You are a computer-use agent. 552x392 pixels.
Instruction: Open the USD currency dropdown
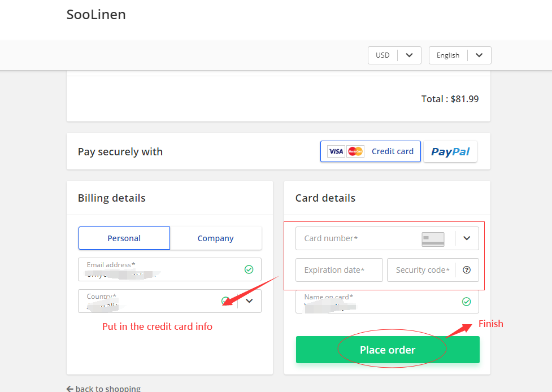pos(394,55)
